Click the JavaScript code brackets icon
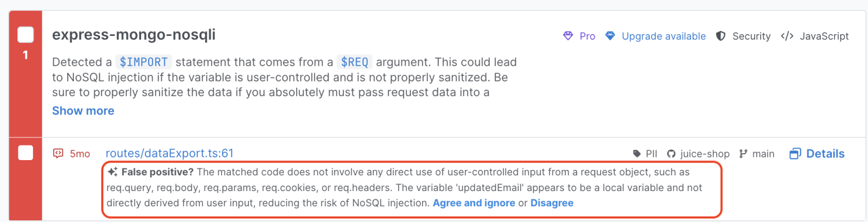The height and width of the screenshot is (222, 868). pyautogui.click(x=787, y=36)
